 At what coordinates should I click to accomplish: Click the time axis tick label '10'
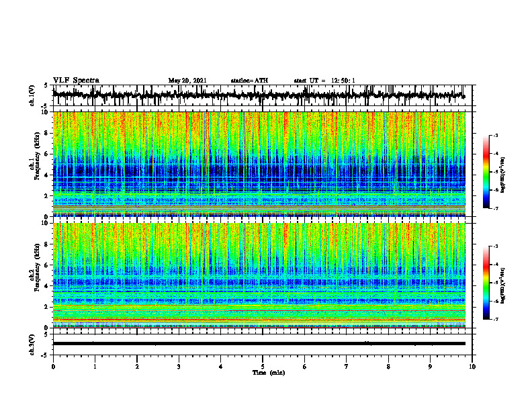coord(472,367)
